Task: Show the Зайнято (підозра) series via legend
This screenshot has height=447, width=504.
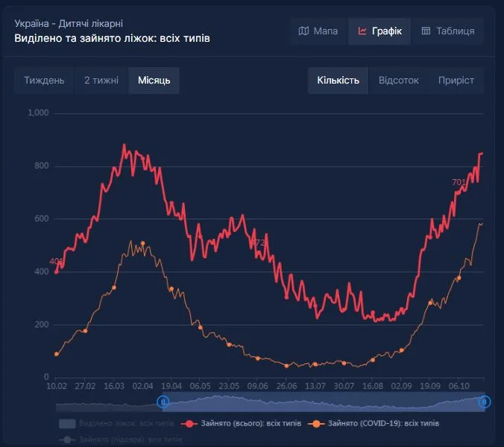Action: (x=125, y=440)
